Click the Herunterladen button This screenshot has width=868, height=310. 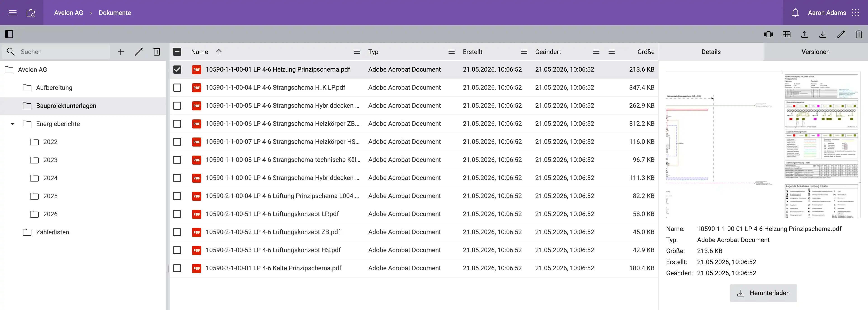click(x=763, y=293)
